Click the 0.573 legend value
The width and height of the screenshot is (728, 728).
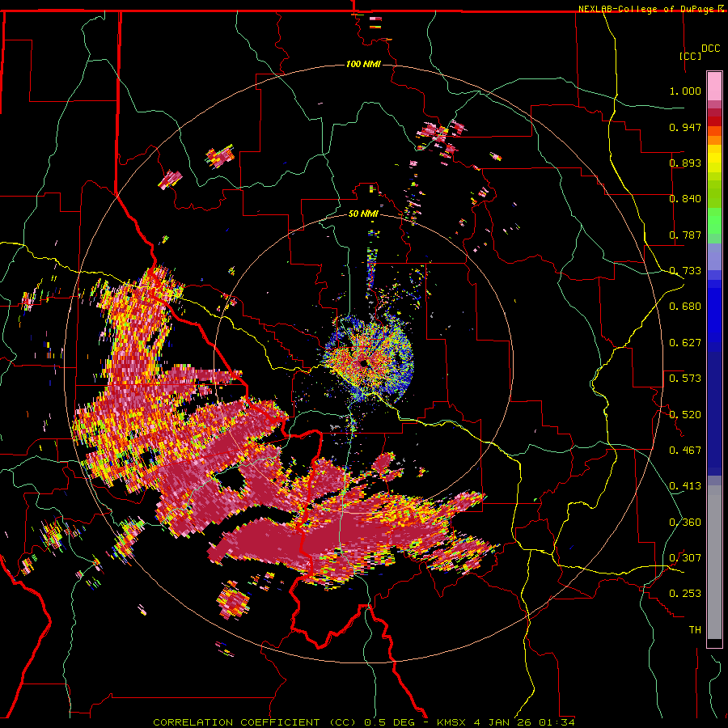point(685,378)
